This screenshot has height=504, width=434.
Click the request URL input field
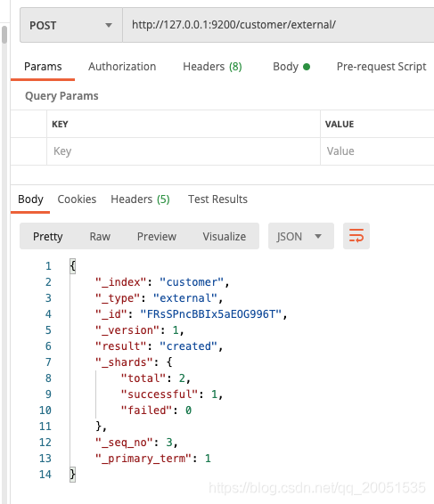[x=278, y=25]
